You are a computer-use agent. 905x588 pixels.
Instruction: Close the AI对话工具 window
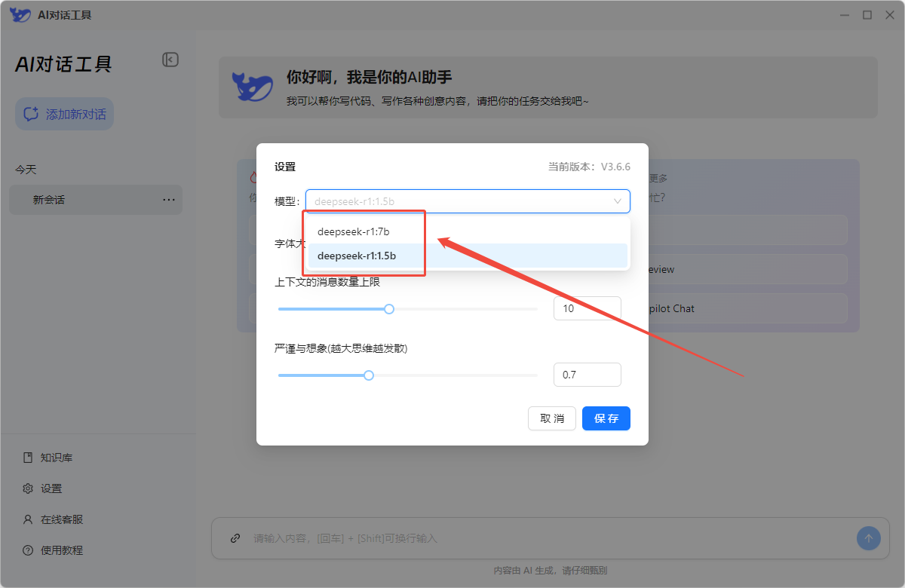point(890,14)
